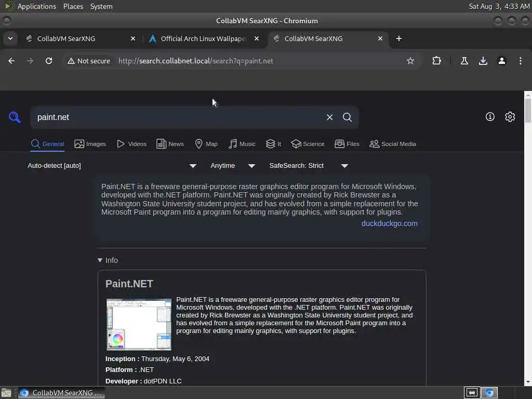Click the show desktop icon in the bottom panel

6,393
